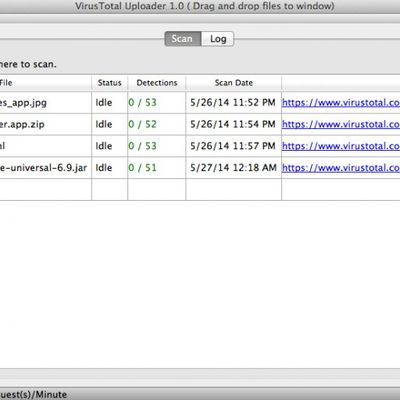Sort by the Status column header
The image size is (400, 400).
coord(110,83)
